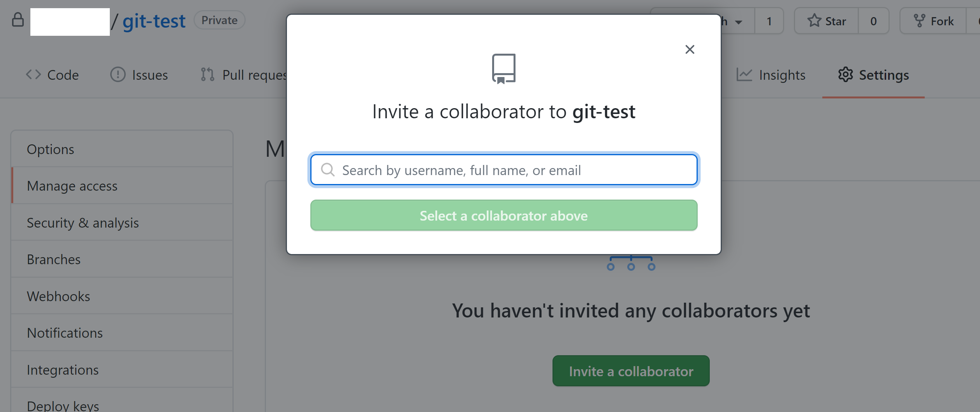Go to Branches settings section

pyautogui.click(x=54, y=259)
